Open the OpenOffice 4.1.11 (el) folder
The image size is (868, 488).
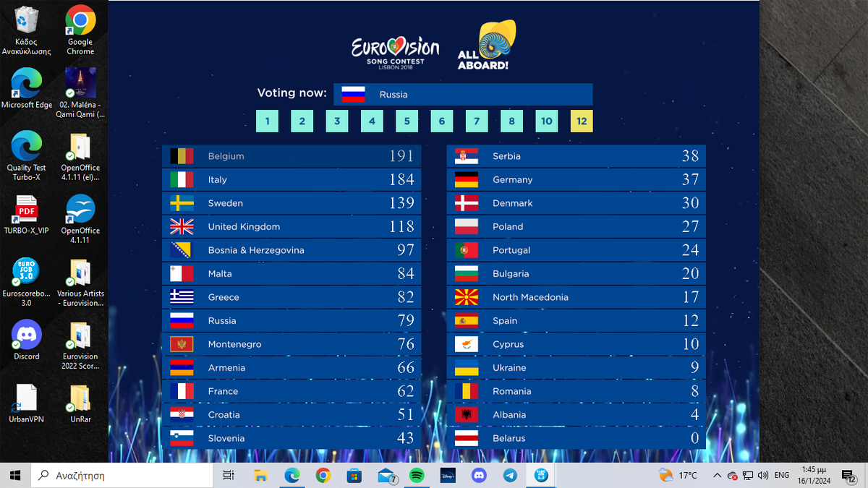click(80, 156)
